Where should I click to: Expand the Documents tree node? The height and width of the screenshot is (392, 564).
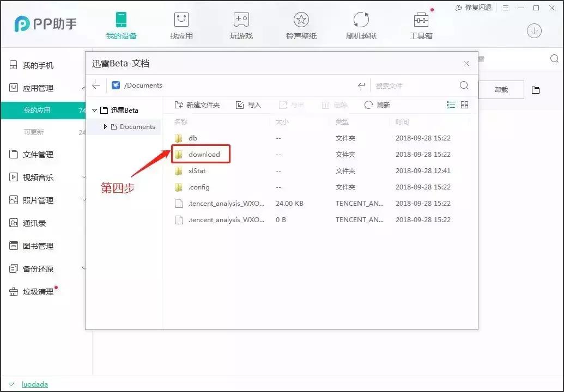pos(105,126)
